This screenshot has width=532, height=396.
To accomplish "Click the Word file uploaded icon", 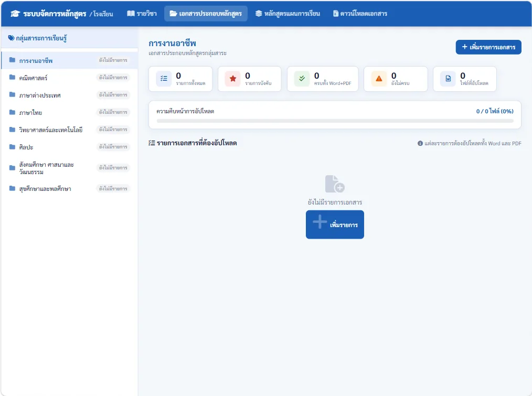I will [x=448, y=79].
